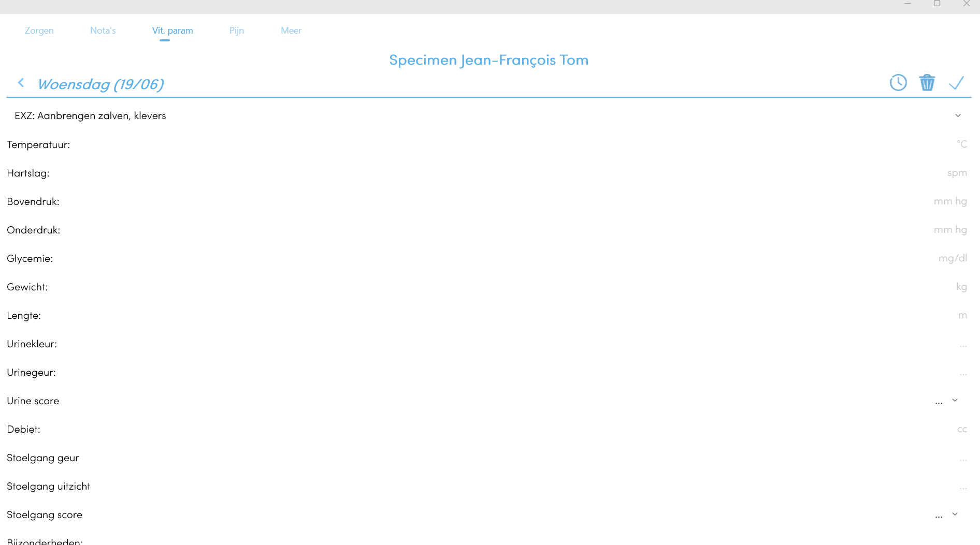The height and width of the screenshot is (545, 980).
Task: Delete this entry using the trash icon
Action: (928, 82)
